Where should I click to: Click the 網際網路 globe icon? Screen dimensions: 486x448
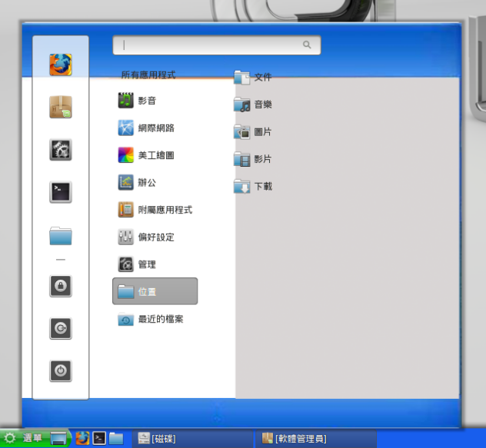(126, 128)
